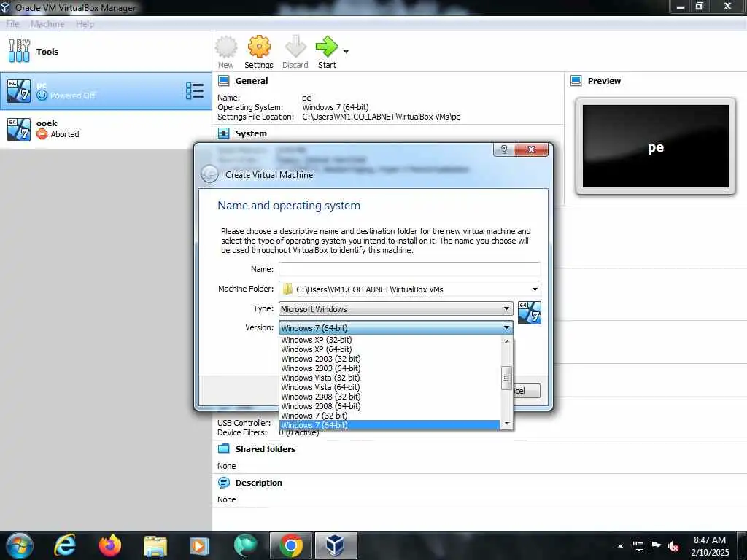Select the Tools entry in the sidebar
This screenshot has height=560, width=747.
(106, 52)
